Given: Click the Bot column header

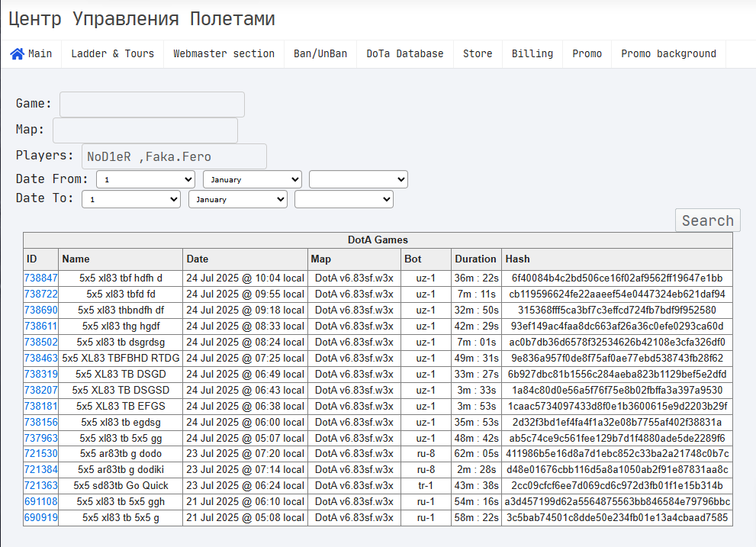Looking at the screenshot, I should (x=426, y=259).
